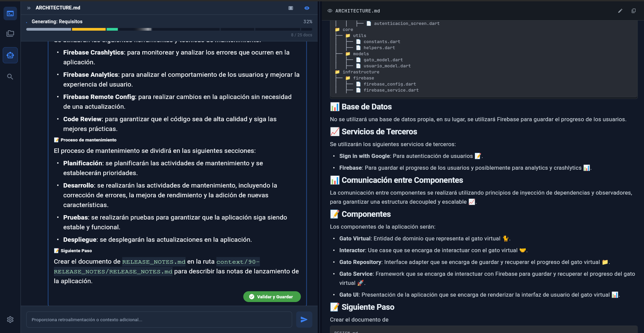Click the eye icon beside preview ARCHITECTURE.md title
The width and height of the screenshot is (644, 333).
point(330,11)
